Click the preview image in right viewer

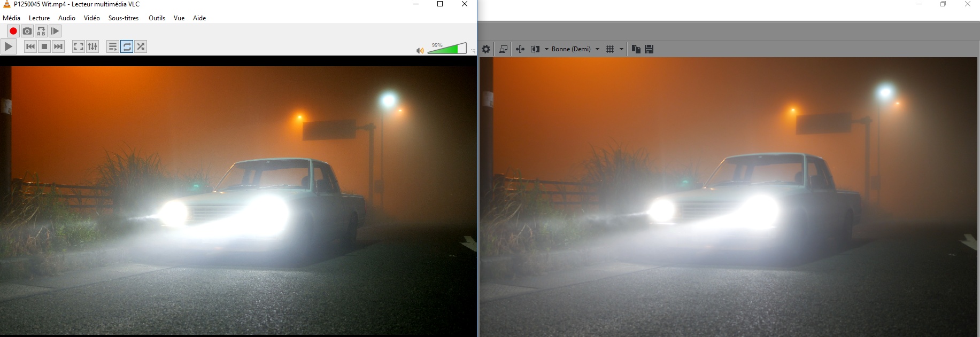pyautogui.click(x=729, y=197)
